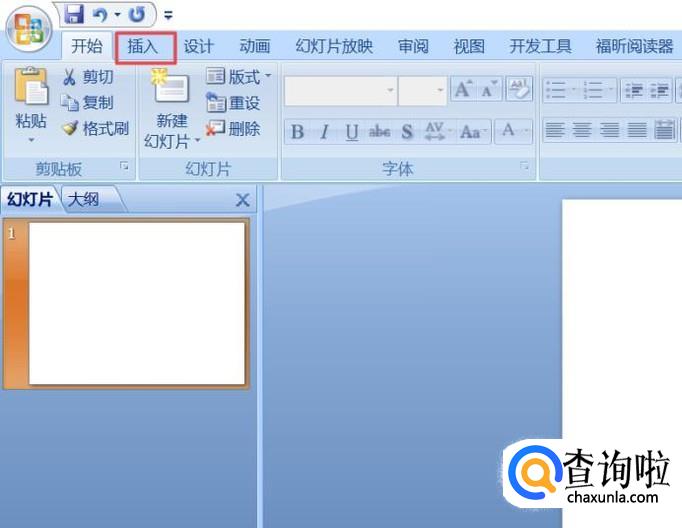
Task: Toggle strikethrough formatting
Action: click(x=379, y=131)
